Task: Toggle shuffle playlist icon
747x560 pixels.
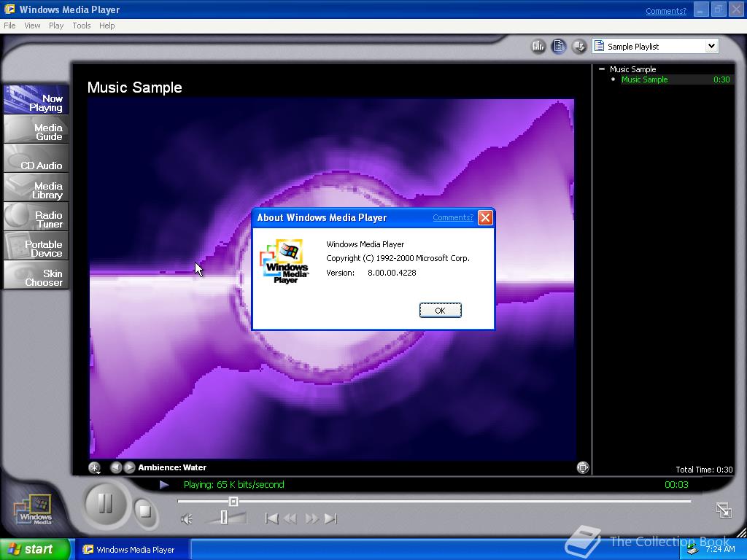Action: coord(579,46)
